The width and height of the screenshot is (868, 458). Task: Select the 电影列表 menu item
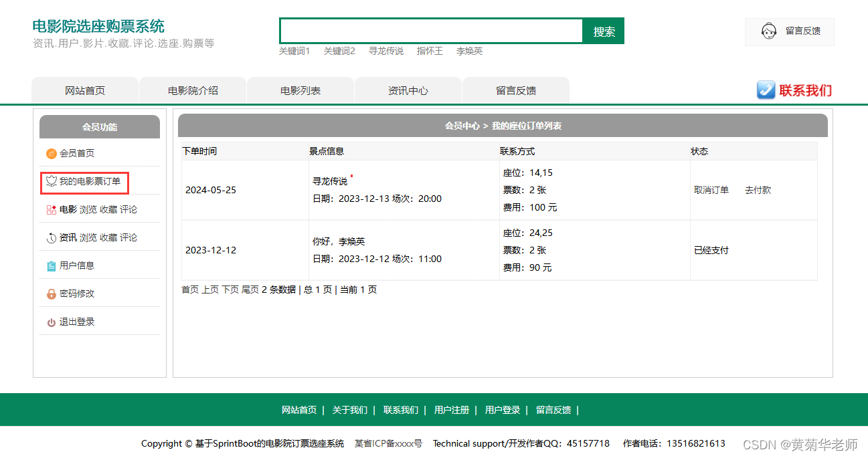[x=300, y=90]
